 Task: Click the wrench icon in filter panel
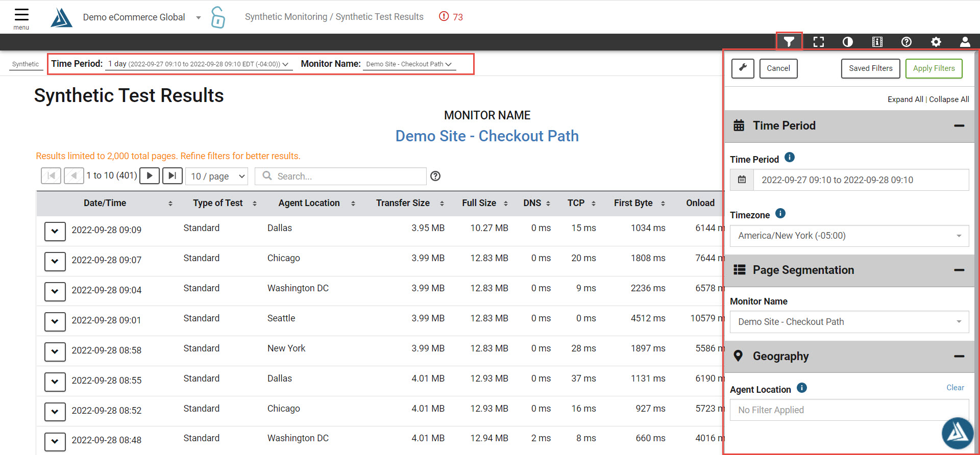tap(743, 68)
